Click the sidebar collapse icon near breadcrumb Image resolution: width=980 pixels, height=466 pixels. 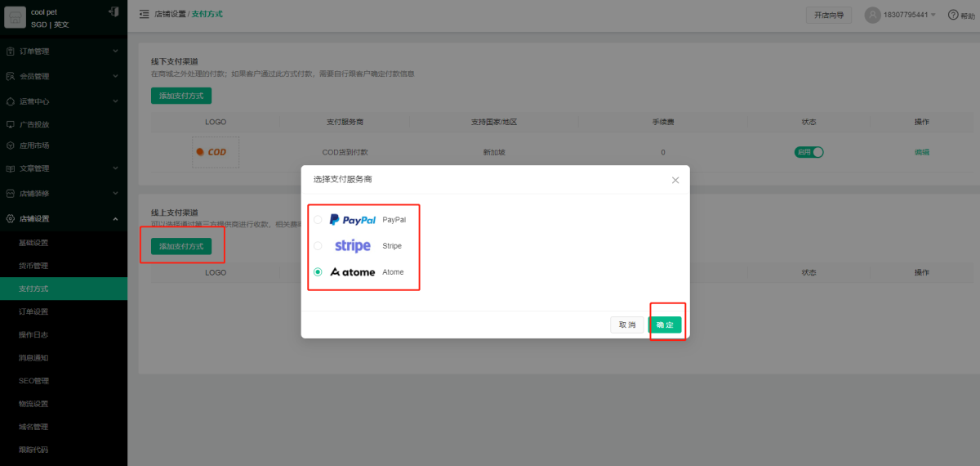(145, 15)
